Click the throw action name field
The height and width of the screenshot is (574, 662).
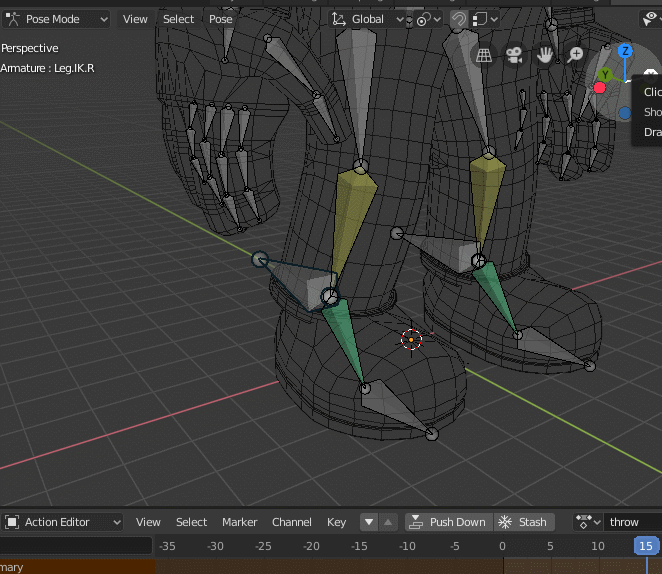coord(633,523)
